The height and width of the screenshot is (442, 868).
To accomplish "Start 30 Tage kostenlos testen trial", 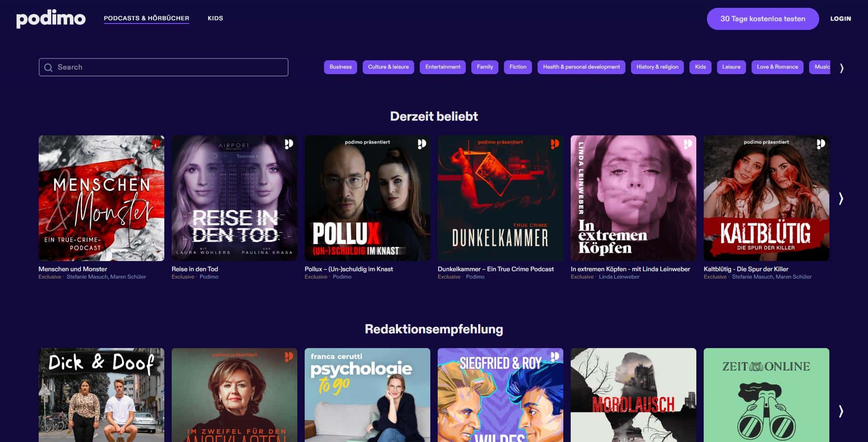I will [x=763, y=19].
